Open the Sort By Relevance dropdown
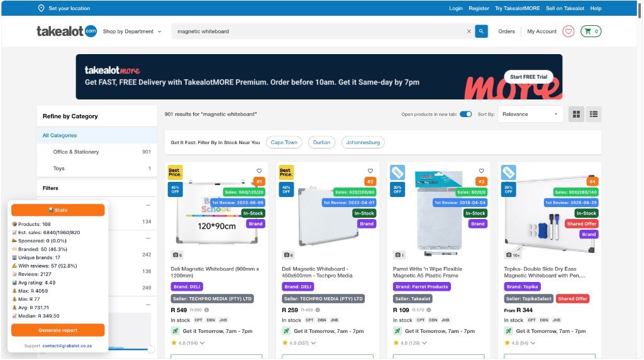Screen dimensions: 644x360 [530, 115]
